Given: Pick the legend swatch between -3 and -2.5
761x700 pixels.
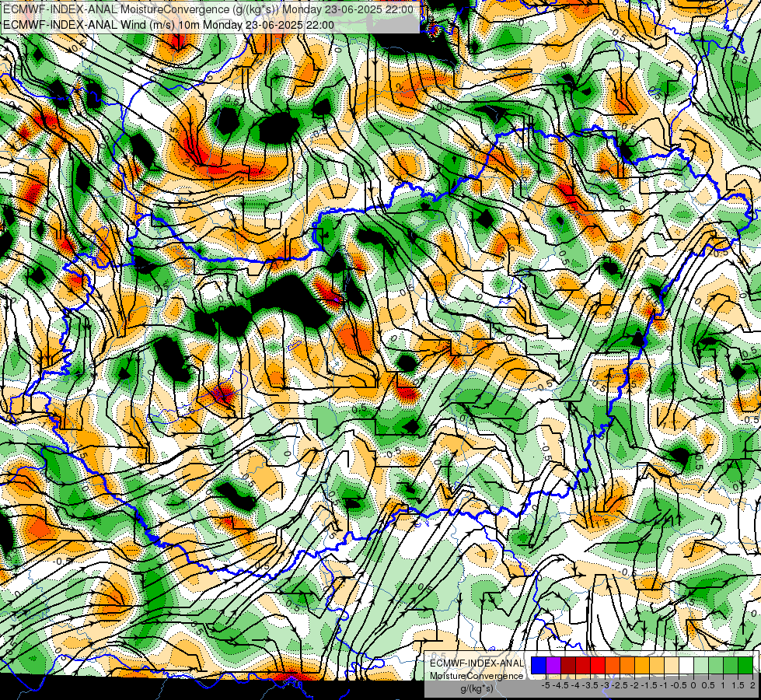Looking at the screenshot, I should (x=613, y=665).
